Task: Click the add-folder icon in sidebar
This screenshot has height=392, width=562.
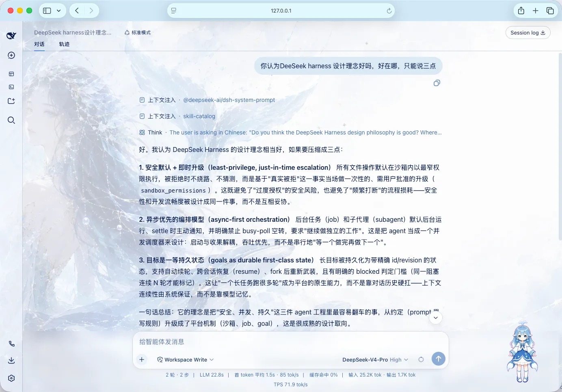Action: 11,101
